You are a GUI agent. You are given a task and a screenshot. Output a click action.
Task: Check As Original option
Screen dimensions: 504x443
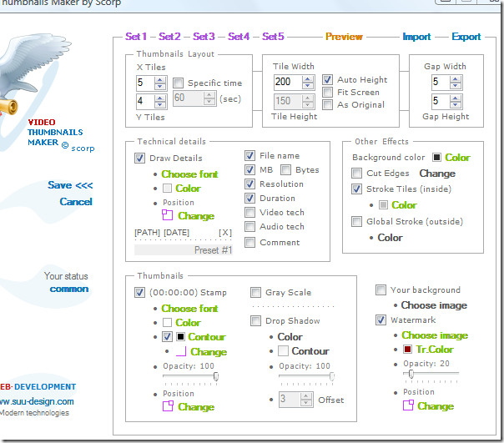[x=328, y=105]
